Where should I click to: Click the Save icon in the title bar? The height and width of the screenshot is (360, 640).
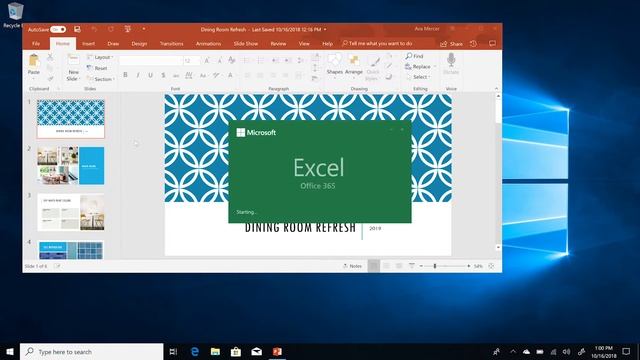point(77,29)
